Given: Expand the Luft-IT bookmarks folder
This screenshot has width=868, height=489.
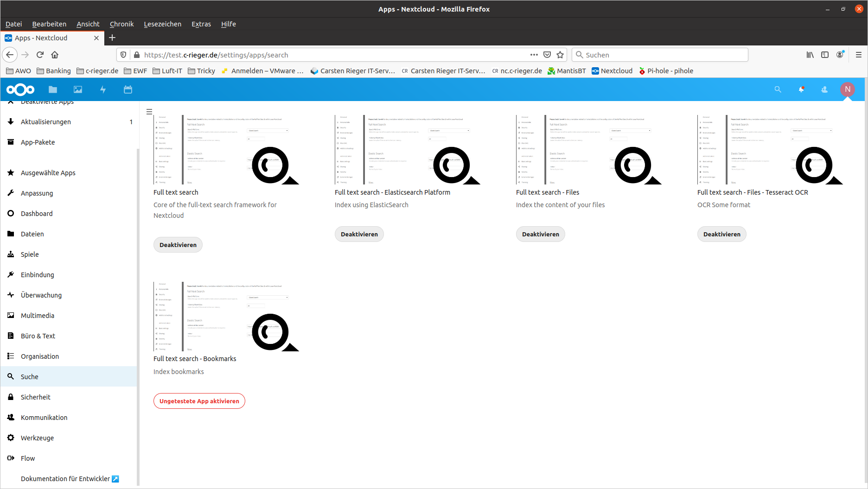Looking at the screenshot, I should tap(167, 71).
